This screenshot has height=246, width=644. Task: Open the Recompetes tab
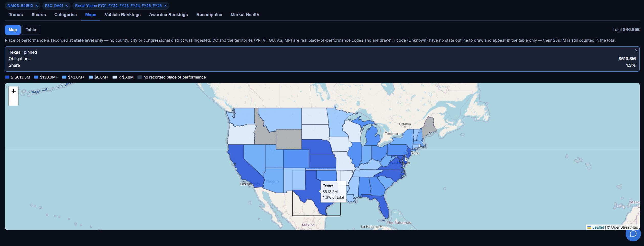(x=209, y=15)
